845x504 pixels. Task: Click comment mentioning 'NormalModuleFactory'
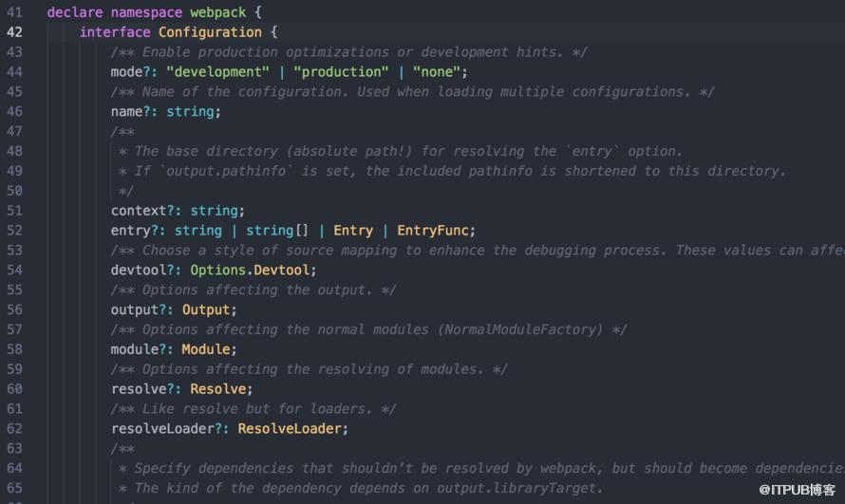pos(368,329)
